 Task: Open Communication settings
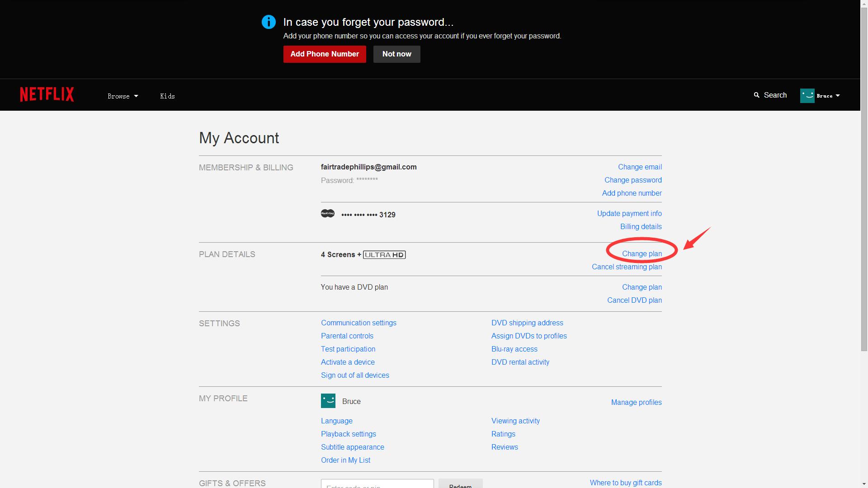[359, 323]
